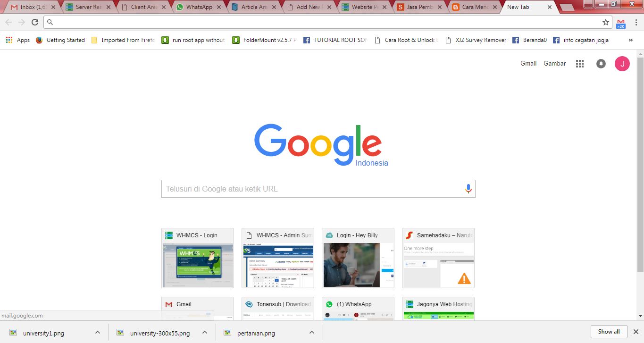
Task: Click the Google search box
Action: [x=318, y=189]
